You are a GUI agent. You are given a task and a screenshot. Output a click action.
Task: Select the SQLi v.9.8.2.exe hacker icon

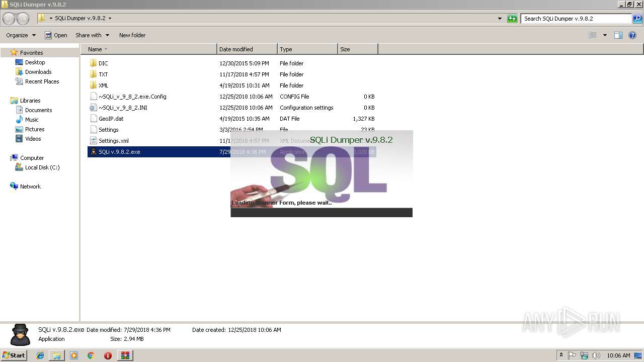93,152
